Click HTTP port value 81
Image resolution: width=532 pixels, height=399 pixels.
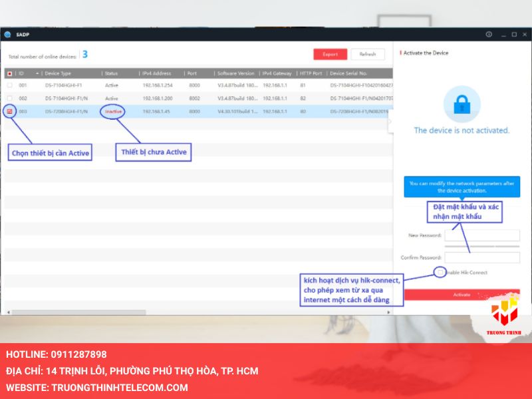click(x=303, y=85)
